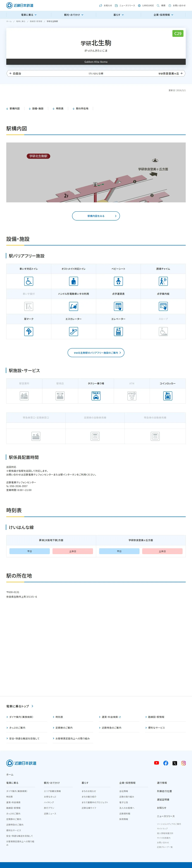192x868 pixels.
Task: Click the ear mark icon
Action: (x=29, y=332)
